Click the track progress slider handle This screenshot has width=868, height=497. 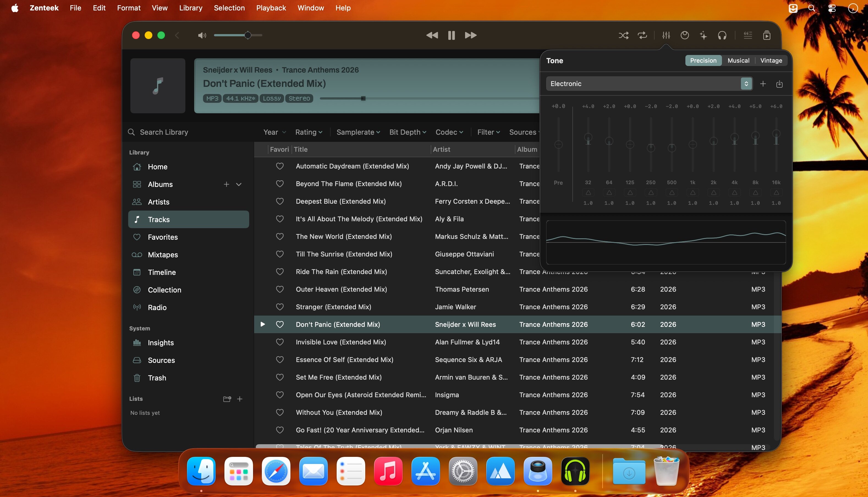(363, 98)
